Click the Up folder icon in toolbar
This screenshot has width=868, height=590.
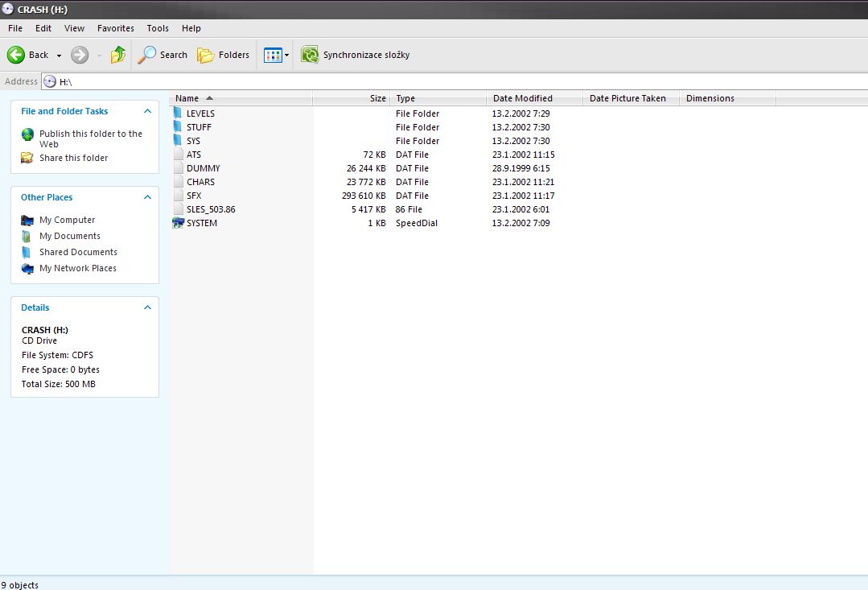(x=118, y=55)
